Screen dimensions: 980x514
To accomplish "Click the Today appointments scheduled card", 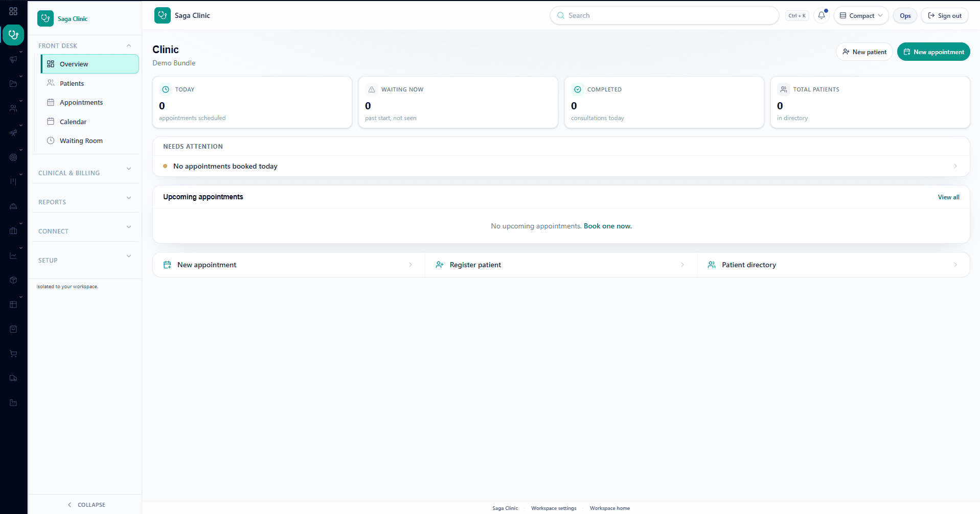I will [x=252, y=102].
